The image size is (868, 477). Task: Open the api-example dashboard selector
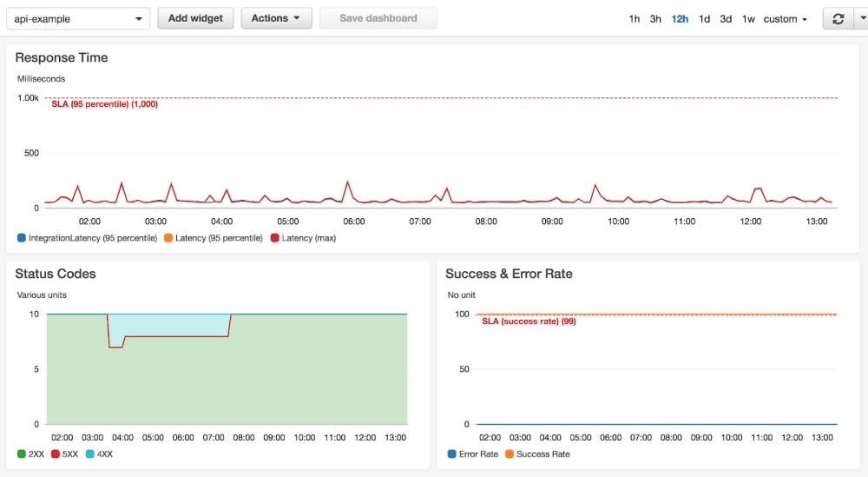pyautogui.click(x=78, y=19)
